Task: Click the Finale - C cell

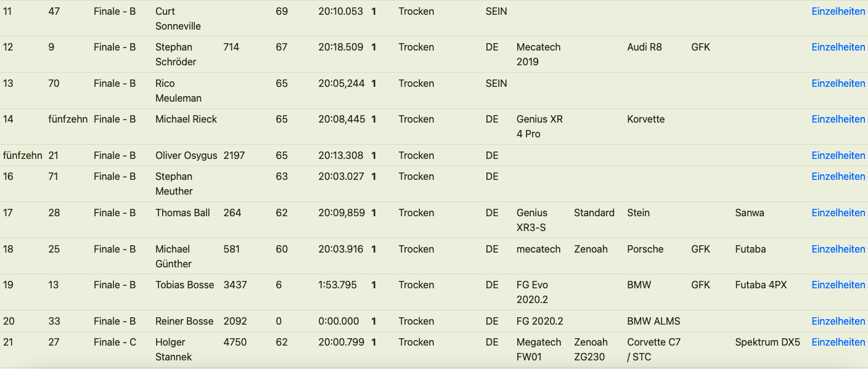Action: 115,343
